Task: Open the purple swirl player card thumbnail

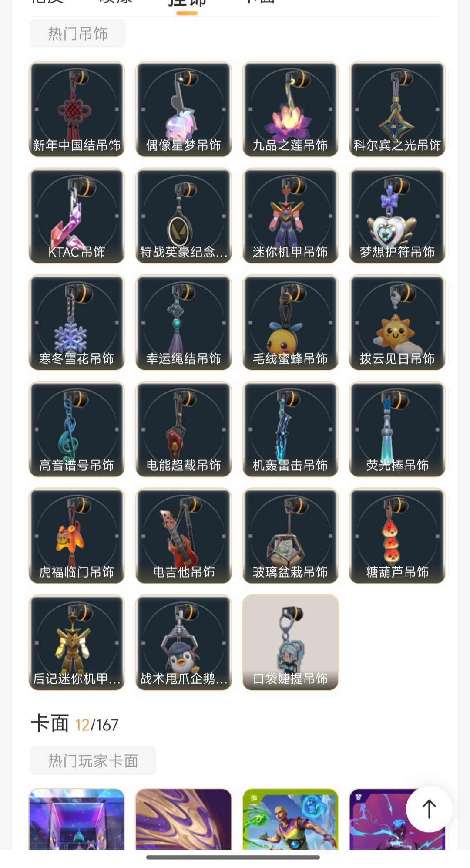Action: click(184, 819)
